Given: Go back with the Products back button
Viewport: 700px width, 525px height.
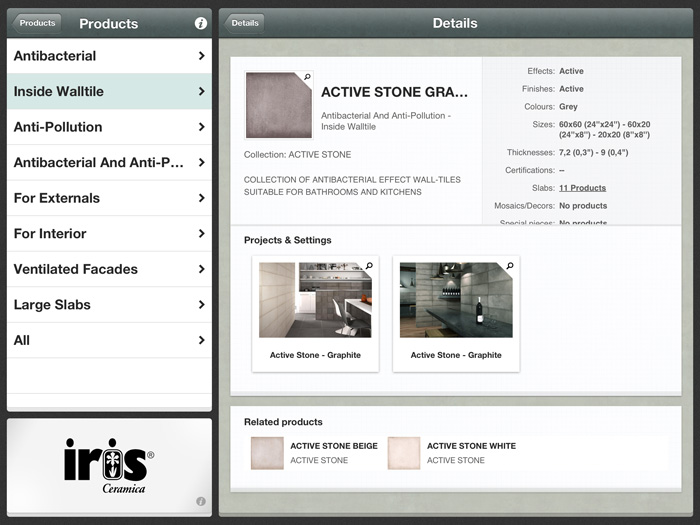Looking at the screenshot, I should tap(37, 23).
